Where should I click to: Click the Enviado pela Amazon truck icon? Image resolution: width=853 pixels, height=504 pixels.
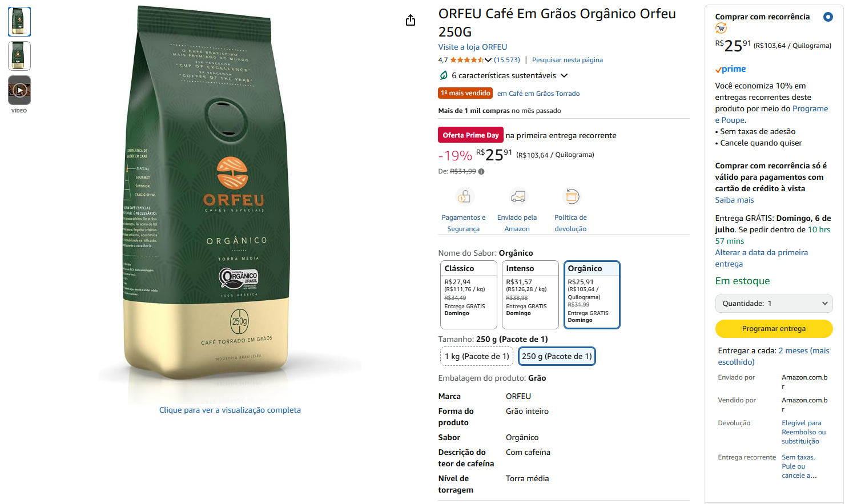point(517,196)
